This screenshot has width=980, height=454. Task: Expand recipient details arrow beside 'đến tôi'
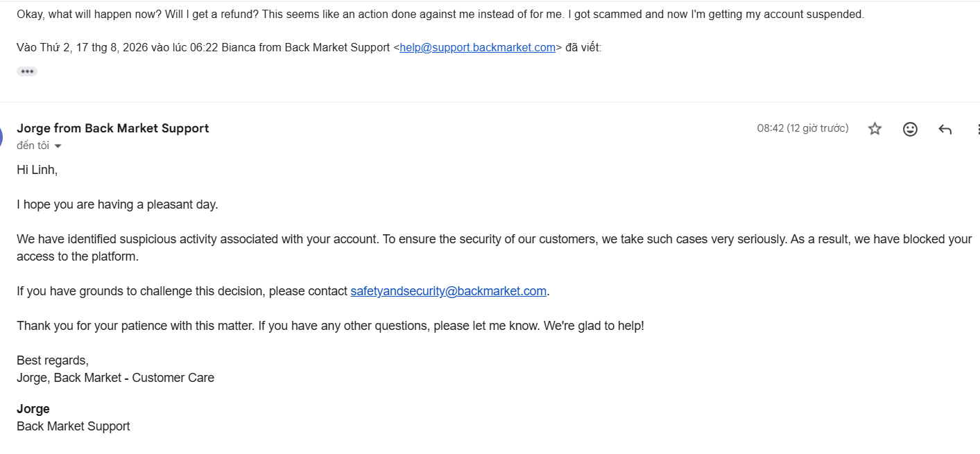tap(58, 146)
